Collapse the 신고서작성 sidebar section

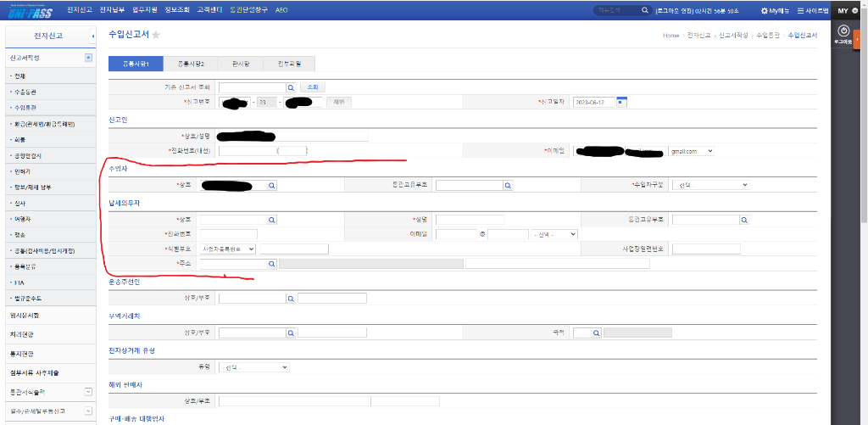pos(88,58)
